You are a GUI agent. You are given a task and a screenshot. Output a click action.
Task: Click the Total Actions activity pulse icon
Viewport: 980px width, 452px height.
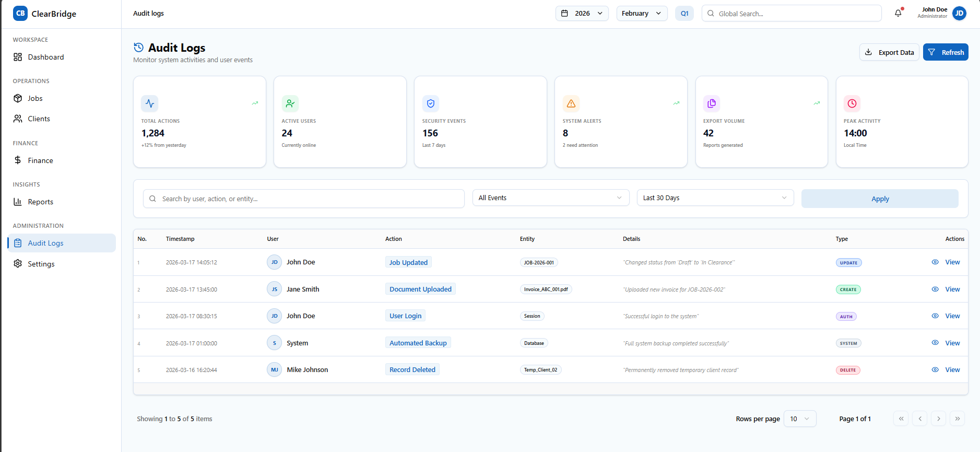tap(150, 103)
